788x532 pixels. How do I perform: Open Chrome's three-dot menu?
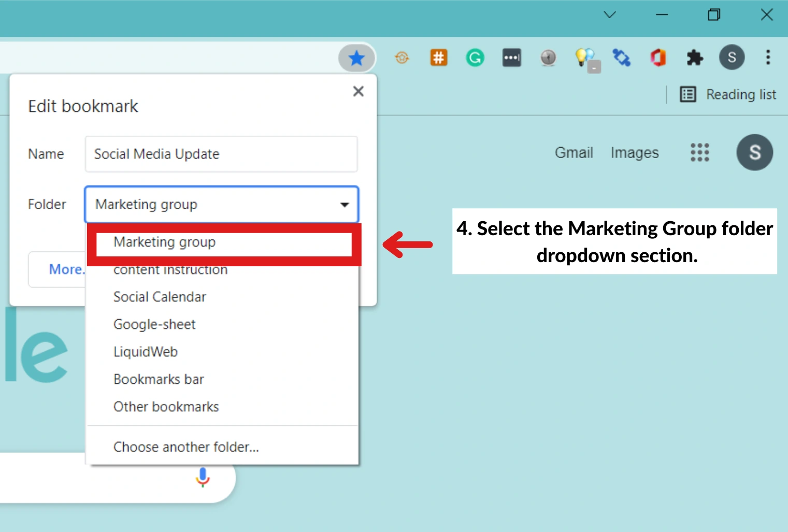[768, 57]
